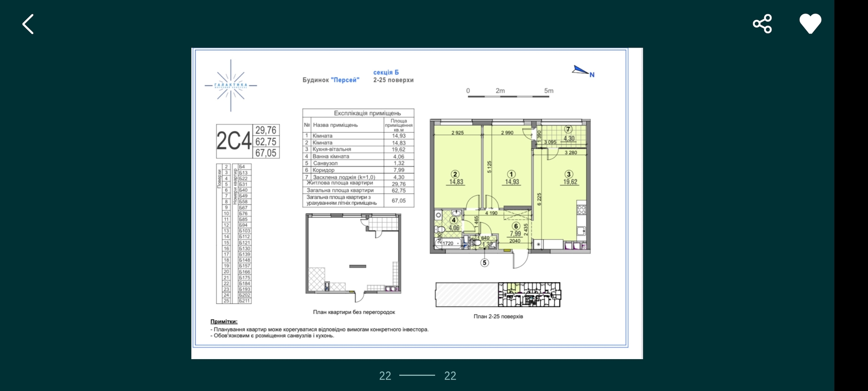This screenshot has height=391, width=868.
Task: Tap apartment number 'Б4' in floor list
Action: [242, 167]
